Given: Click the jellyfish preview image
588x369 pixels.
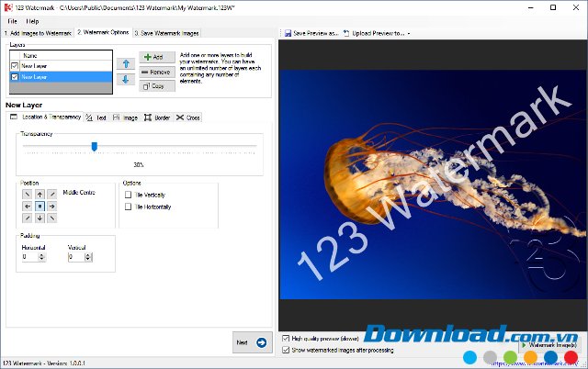Looking at the screenshot, I should click(433, 184).
